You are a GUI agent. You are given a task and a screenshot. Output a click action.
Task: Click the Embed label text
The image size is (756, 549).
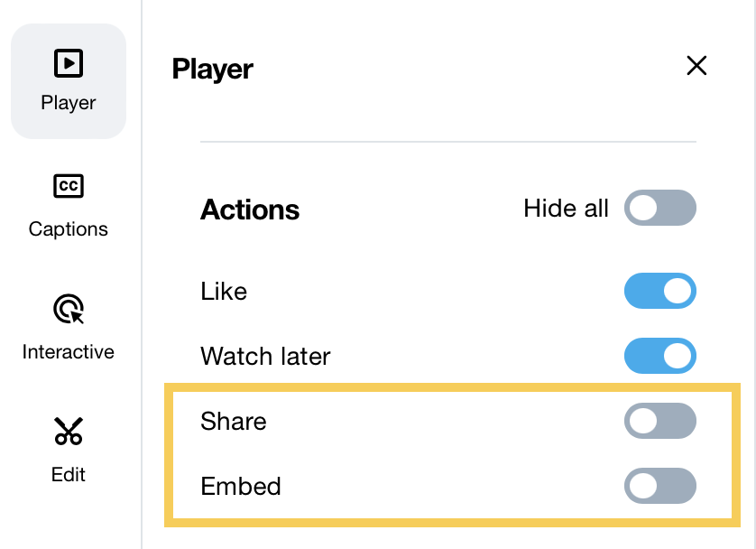pyautogui.click(x=241, y=486)
